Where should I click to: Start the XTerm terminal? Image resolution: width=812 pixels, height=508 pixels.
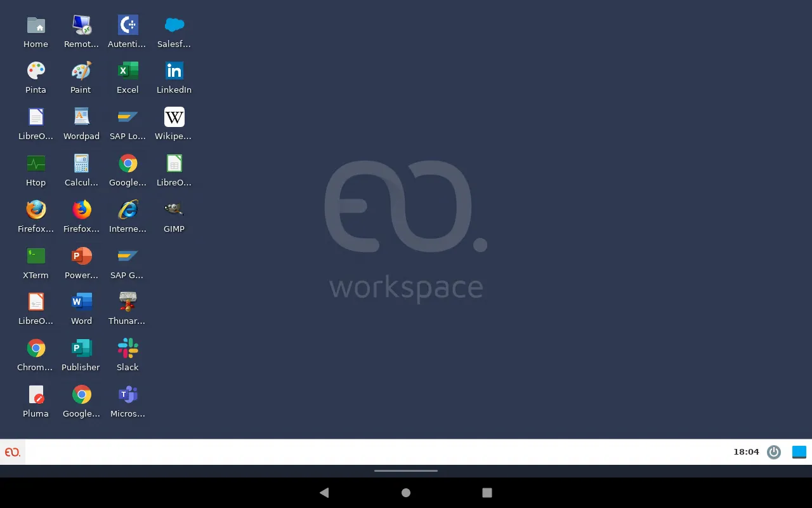click(x=36, y=257)
